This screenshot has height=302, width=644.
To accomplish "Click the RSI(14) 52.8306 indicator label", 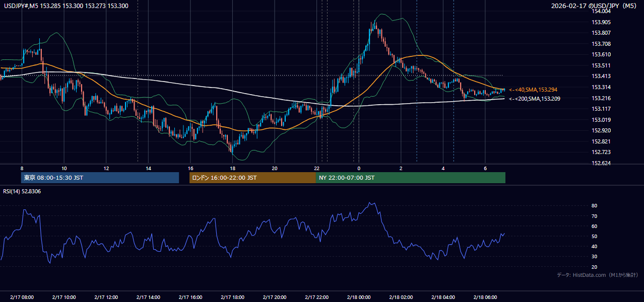I will (22, 191).
